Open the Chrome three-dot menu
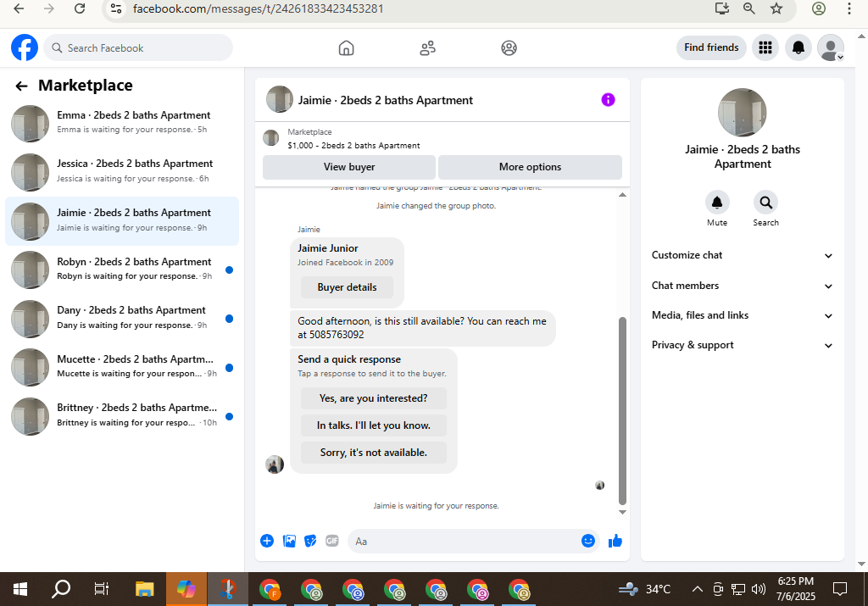Image resolution: width=868 pixels, height=606 pixels. tap(849, 8)
